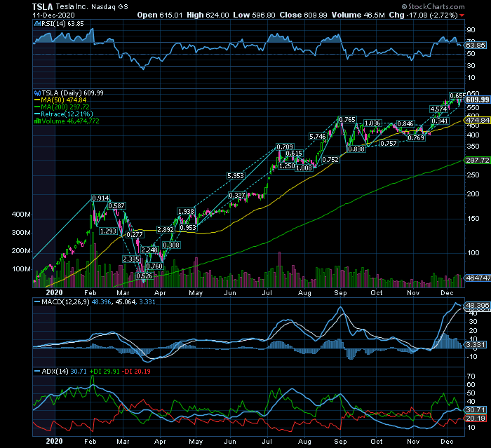
Task: Click the 0.327 retracement label
Action: click(x=237, y=196)
